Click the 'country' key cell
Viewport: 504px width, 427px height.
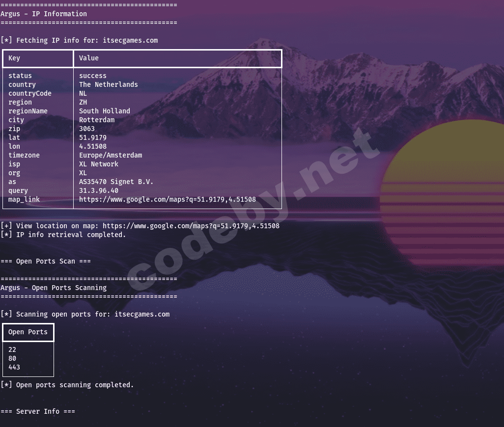click(x=22, y=84)
